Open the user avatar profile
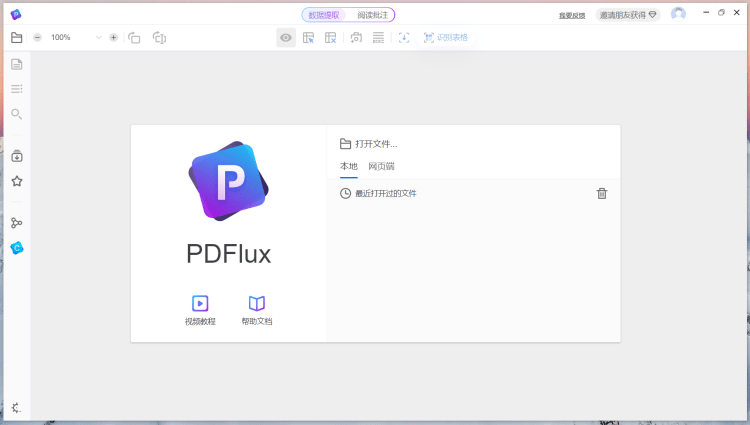Viewport: 750px width, 425px height. click(678, 14)
